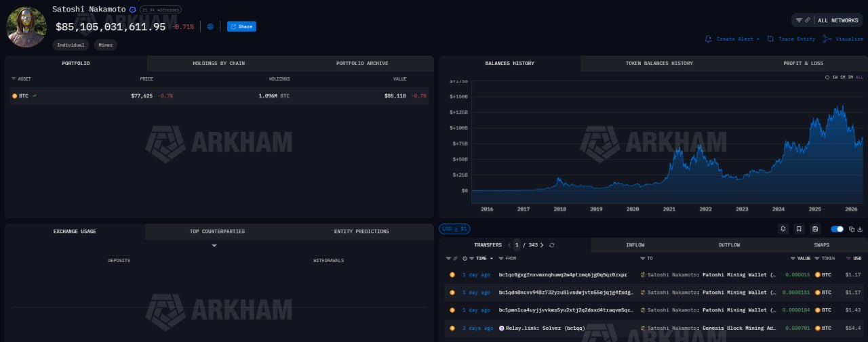Click the Genesis Block Mining Address recipient
868x342 pixels.
coord(738,328)
